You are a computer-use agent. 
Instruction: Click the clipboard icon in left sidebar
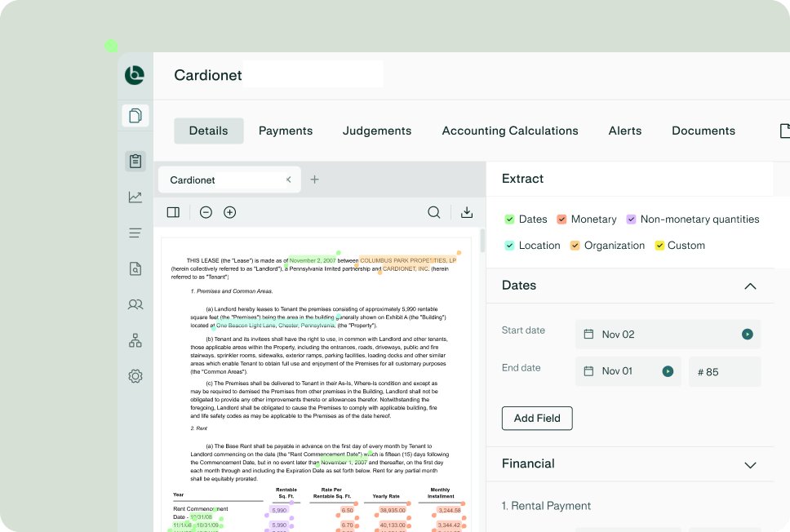(135, 162)
